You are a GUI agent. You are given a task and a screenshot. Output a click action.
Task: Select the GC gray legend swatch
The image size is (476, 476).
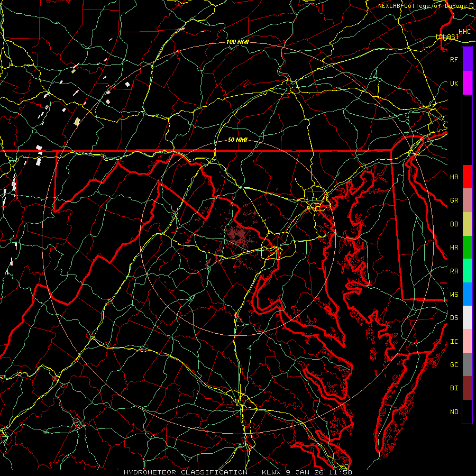coord(467,364)
